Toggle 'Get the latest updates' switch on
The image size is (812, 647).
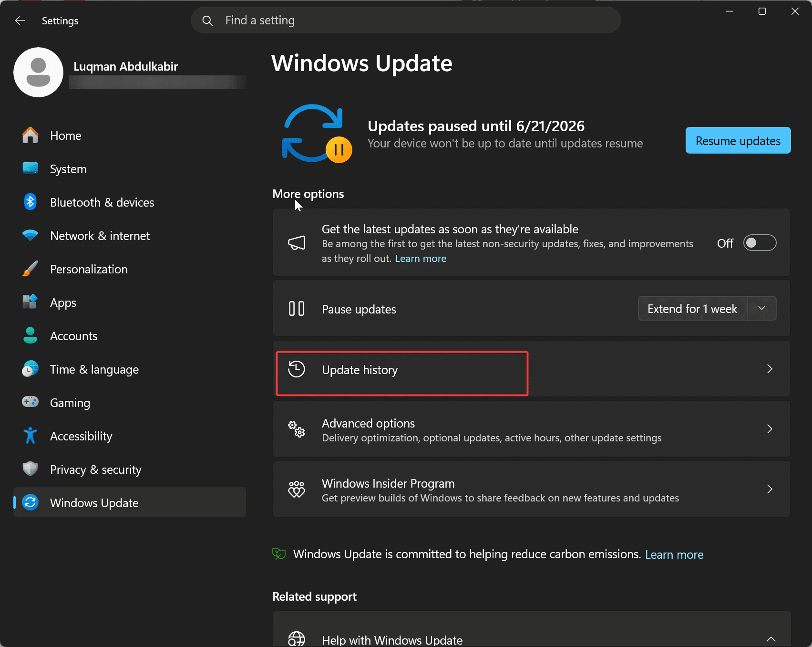760,243
